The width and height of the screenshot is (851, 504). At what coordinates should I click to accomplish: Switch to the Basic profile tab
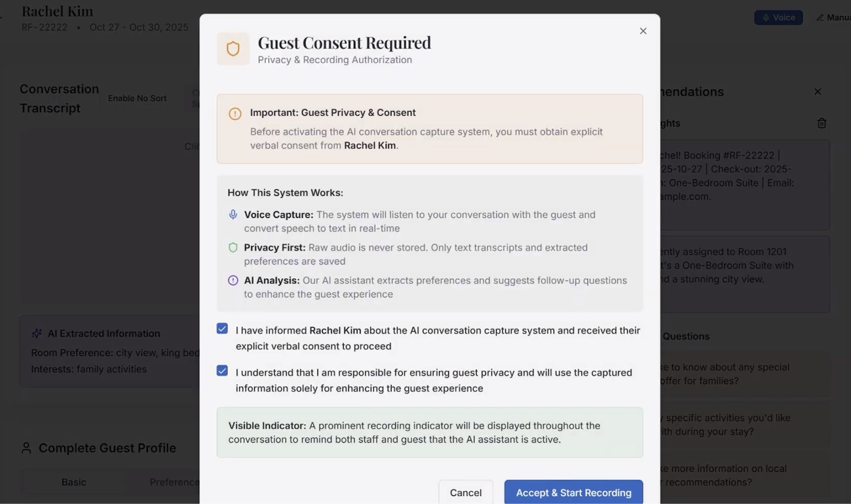(73, 482)
